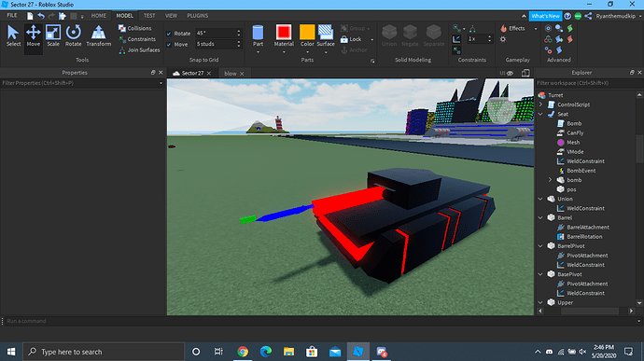Select BarrelRotation in Explorer
Viewport: 644px width, 361px height.
point(584,237)
